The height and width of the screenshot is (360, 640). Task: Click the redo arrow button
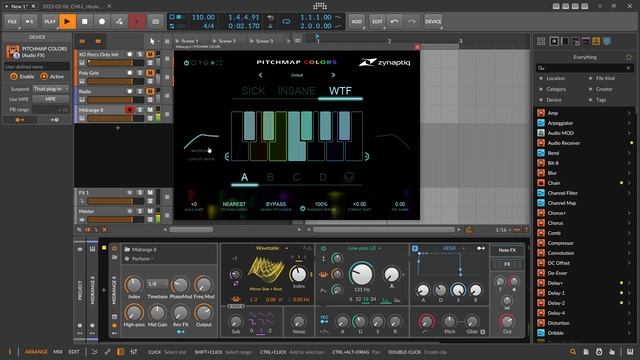[x=412, y=21]
